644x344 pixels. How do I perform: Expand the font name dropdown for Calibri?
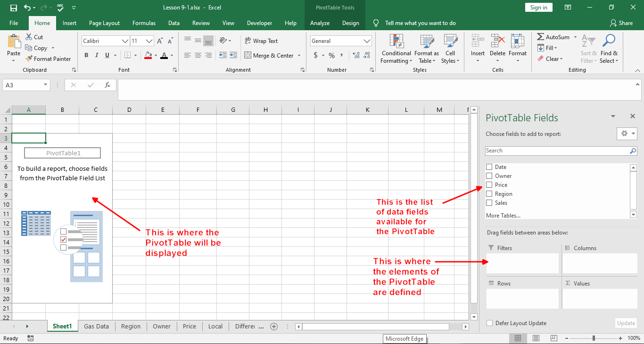(x=125, y=41)
